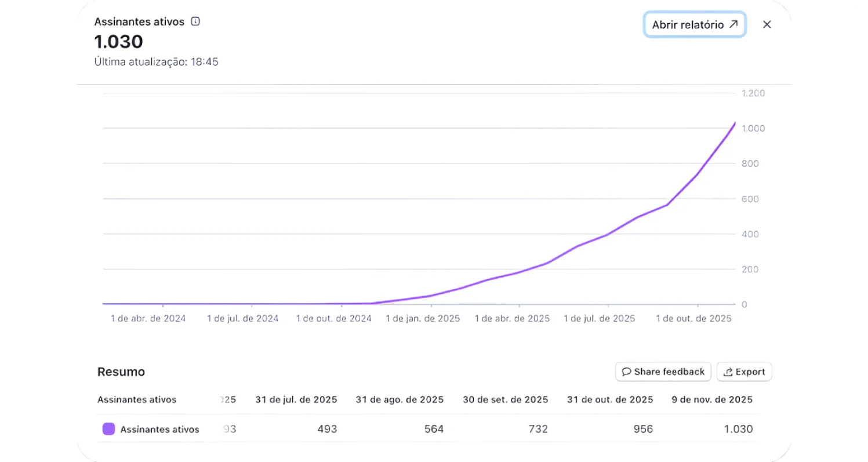Click the Última atualização timestamp text
868x462 pixels.
[x=156, y=61]
